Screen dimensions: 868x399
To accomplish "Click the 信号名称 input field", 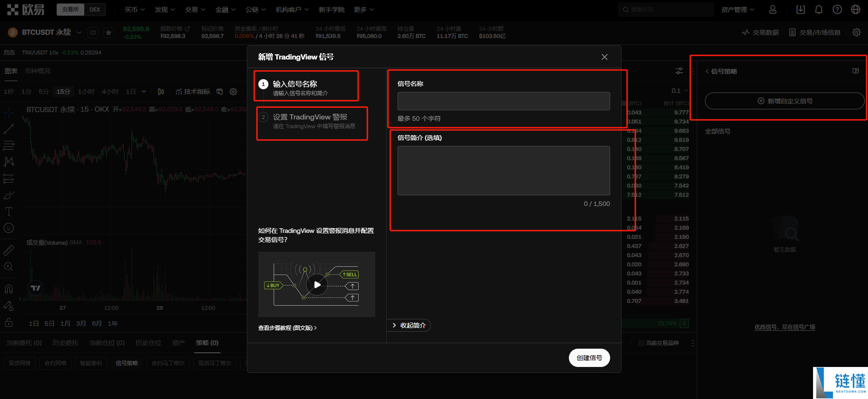I will click(x=503, y=101).
